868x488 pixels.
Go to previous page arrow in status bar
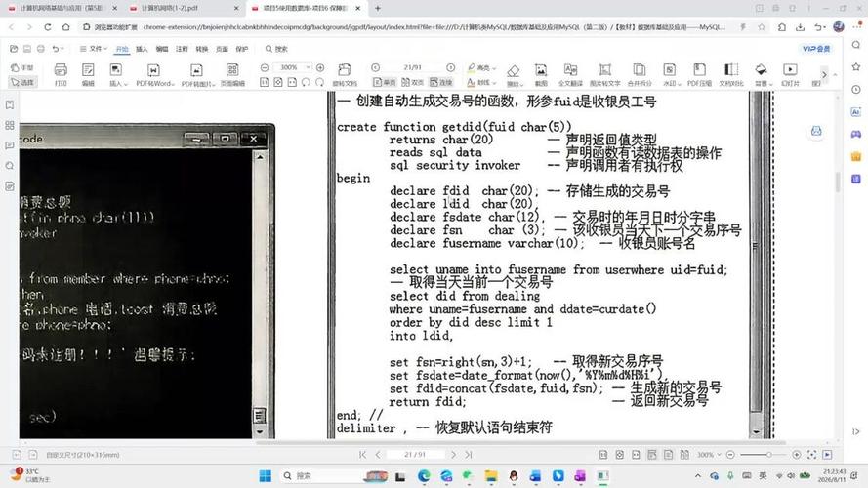(x=378, y=454)
